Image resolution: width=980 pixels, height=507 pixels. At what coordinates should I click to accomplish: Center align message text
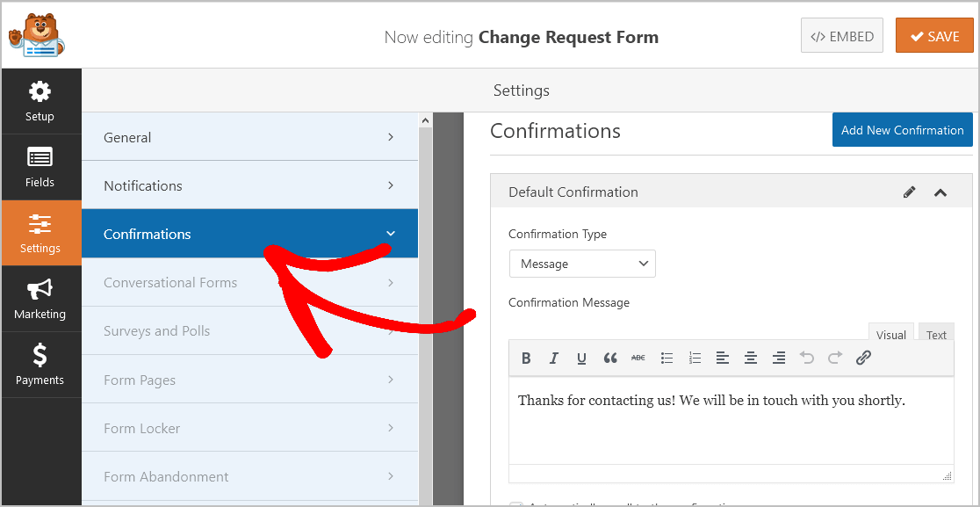[751, 359]
